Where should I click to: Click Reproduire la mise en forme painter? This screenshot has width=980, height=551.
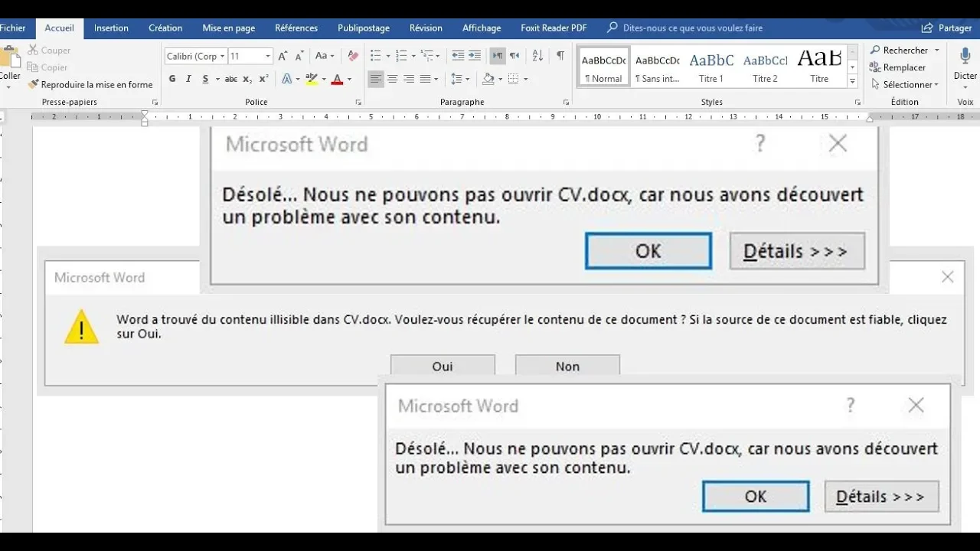(x=90, y=84)
